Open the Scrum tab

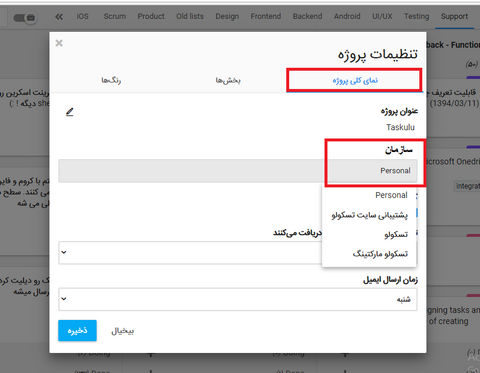[x=115, y=16]
